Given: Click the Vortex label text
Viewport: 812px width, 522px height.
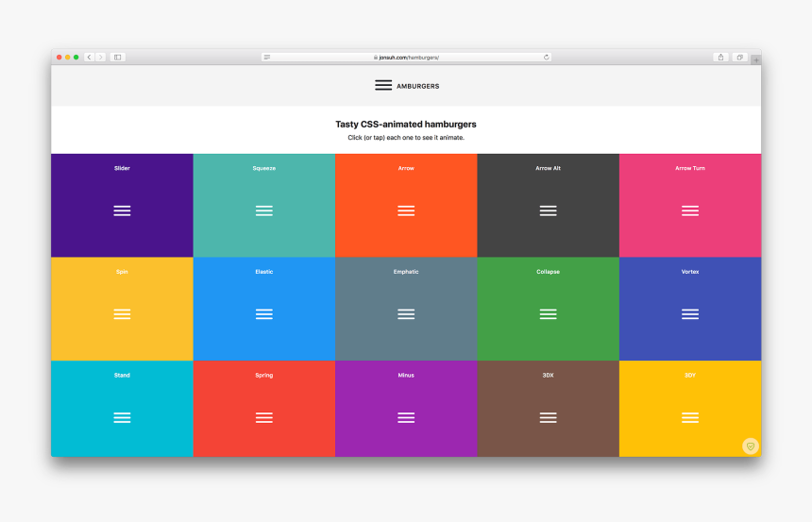Looking at the screenshot, I should coord(690,272).
